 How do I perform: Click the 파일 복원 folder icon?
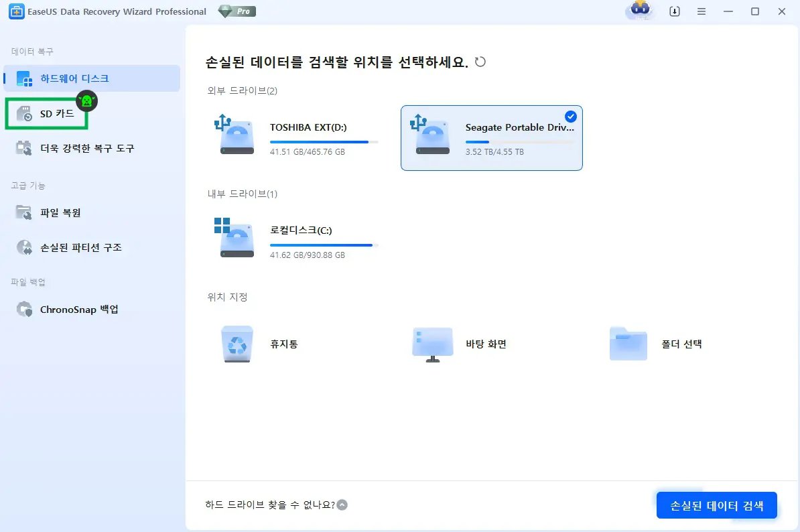pyautogui.click(x=24, y=212)
